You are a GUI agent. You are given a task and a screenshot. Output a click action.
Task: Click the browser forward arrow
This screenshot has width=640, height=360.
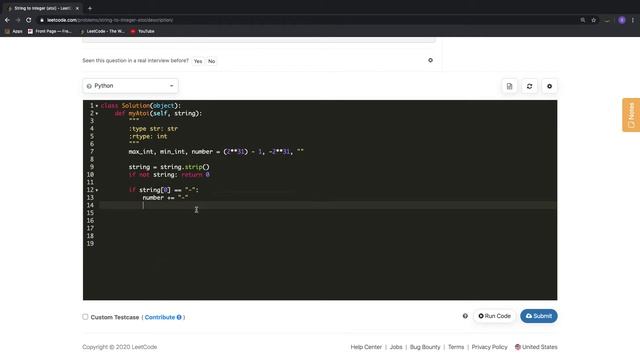[18, 20]
